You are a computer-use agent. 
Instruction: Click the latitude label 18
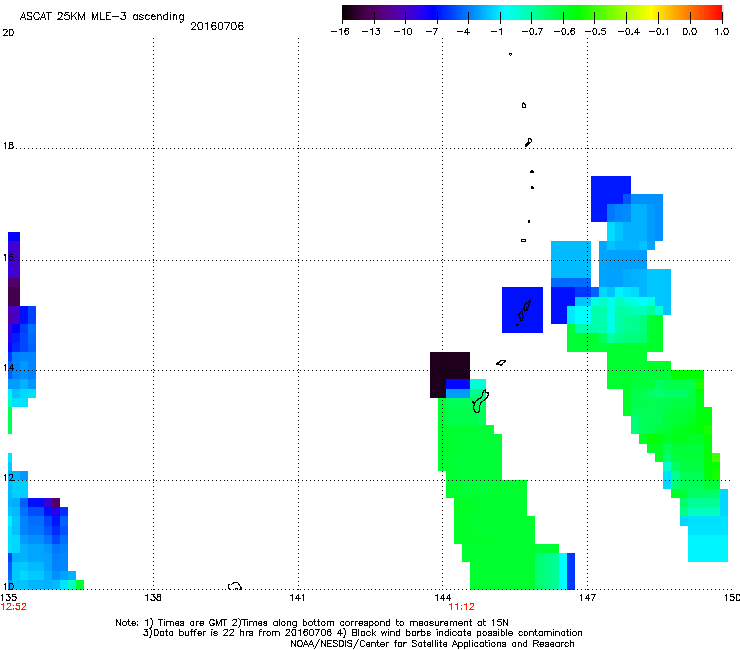pos(8,146)
